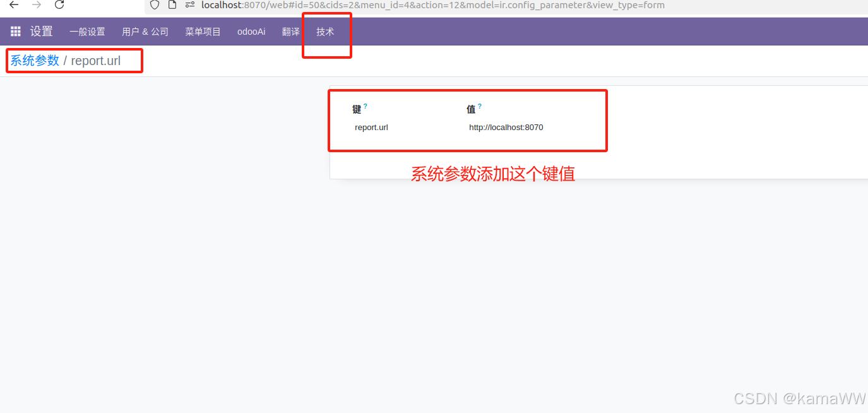Select the report.url key text

click(371, 127)
